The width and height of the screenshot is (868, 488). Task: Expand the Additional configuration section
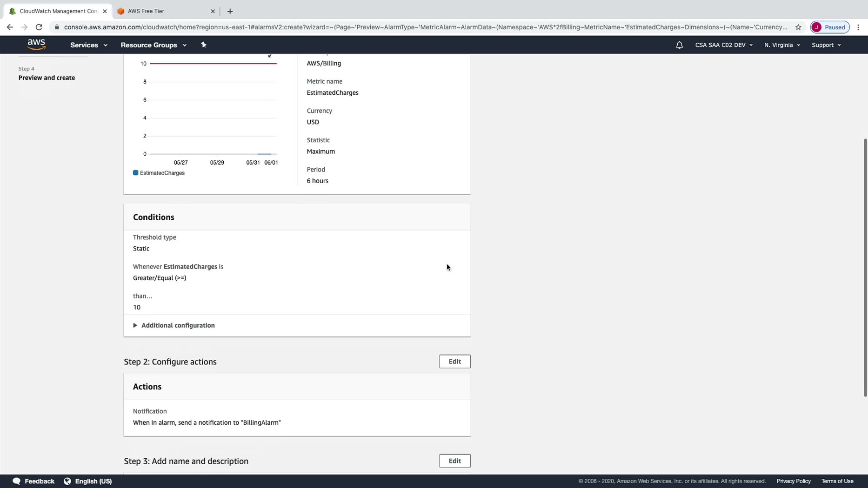pyautogui.click(x=174, y=325)
